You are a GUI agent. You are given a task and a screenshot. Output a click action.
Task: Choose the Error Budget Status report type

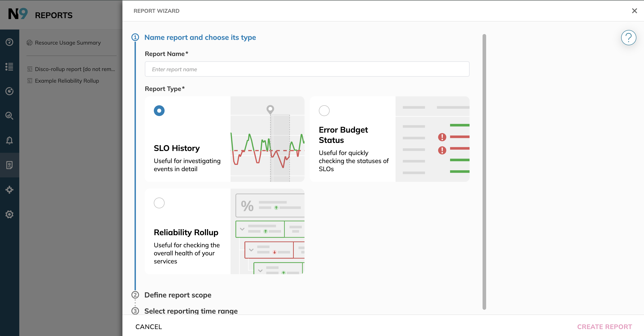[x=324, y=111]
